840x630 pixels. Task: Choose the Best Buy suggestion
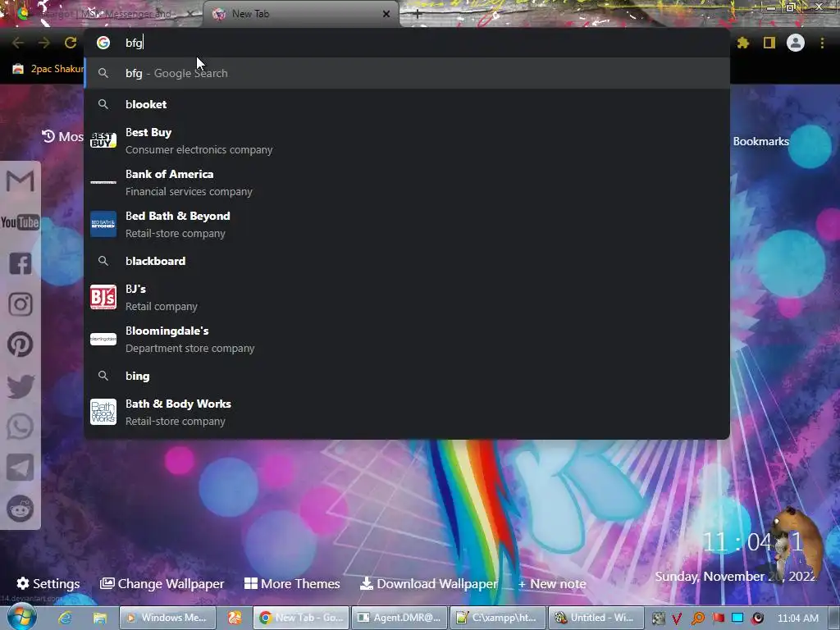[x=407, y=141]
